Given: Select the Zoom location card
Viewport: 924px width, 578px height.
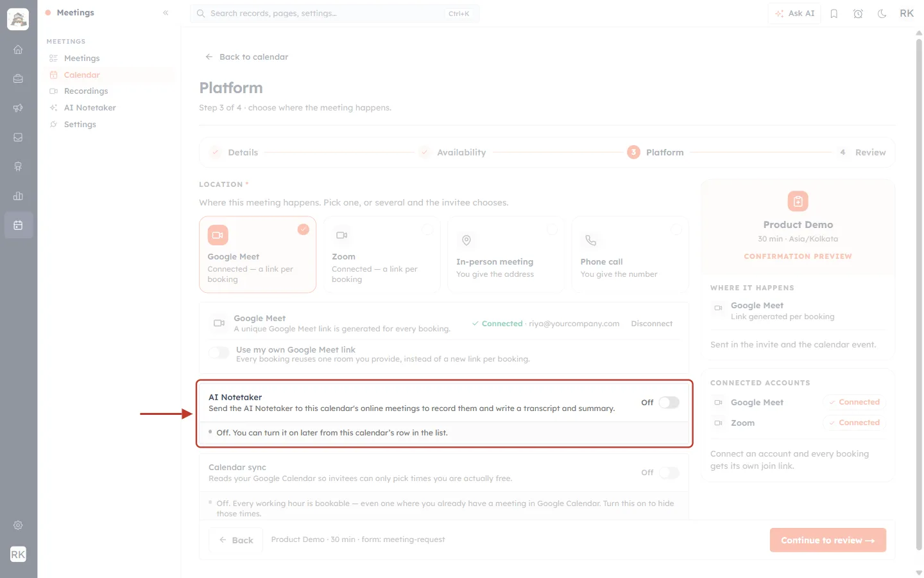Looking at the screenshot, I should (382, 254).
